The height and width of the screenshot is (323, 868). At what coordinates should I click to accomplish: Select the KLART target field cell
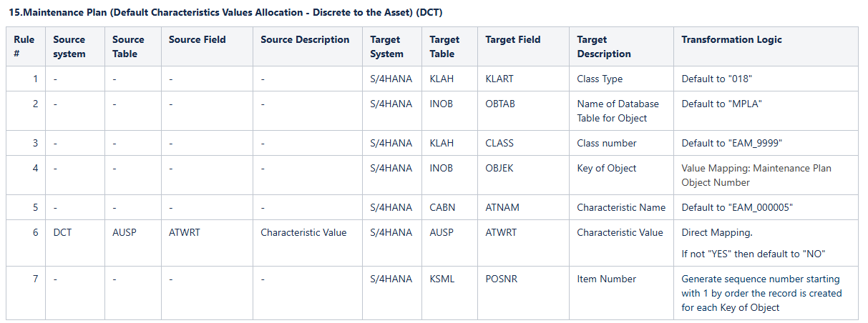coord(499,79)
